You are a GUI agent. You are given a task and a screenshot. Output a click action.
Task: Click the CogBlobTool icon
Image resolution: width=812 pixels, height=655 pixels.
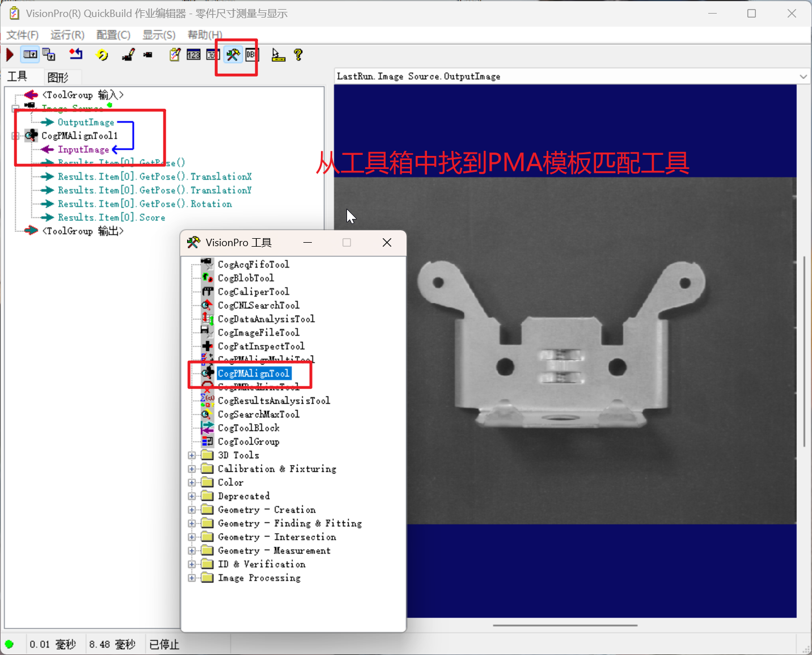click(x=208, y=278)
